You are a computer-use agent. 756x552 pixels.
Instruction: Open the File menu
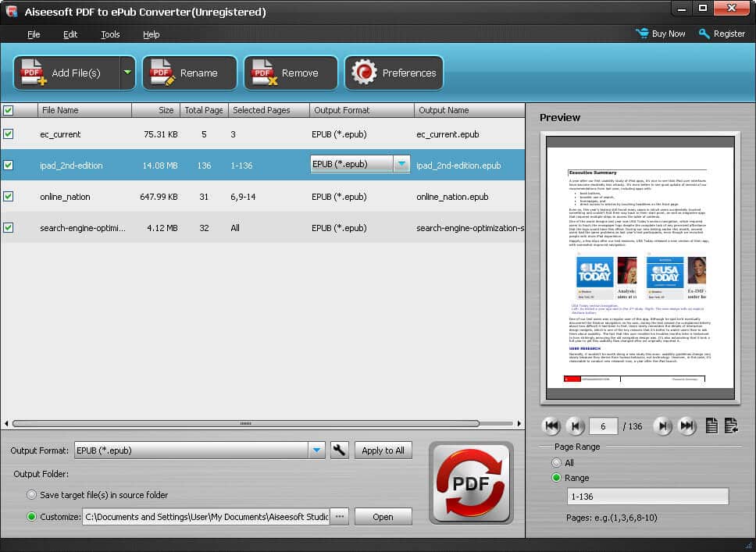[x=34, y=34]
